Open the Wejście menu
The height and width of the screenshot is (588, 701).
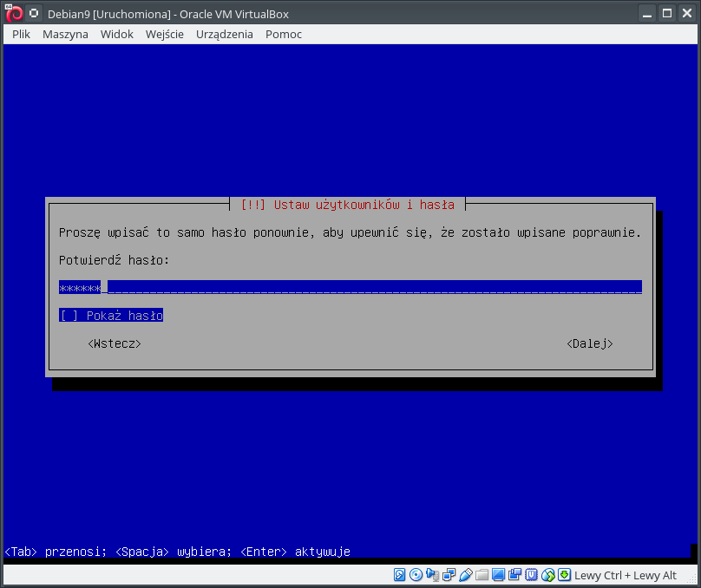point(165,34)
